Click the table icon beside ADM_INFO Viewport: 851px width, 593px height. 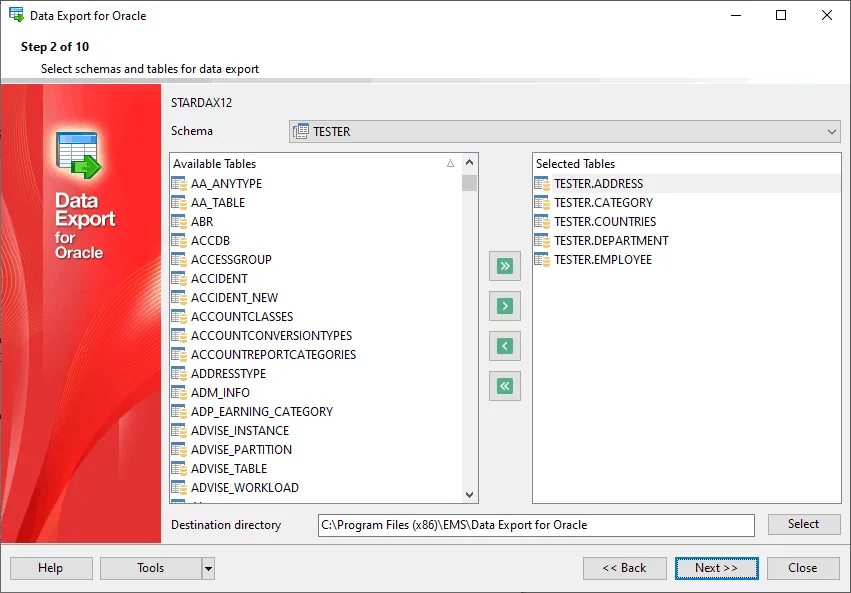(179, 393)
